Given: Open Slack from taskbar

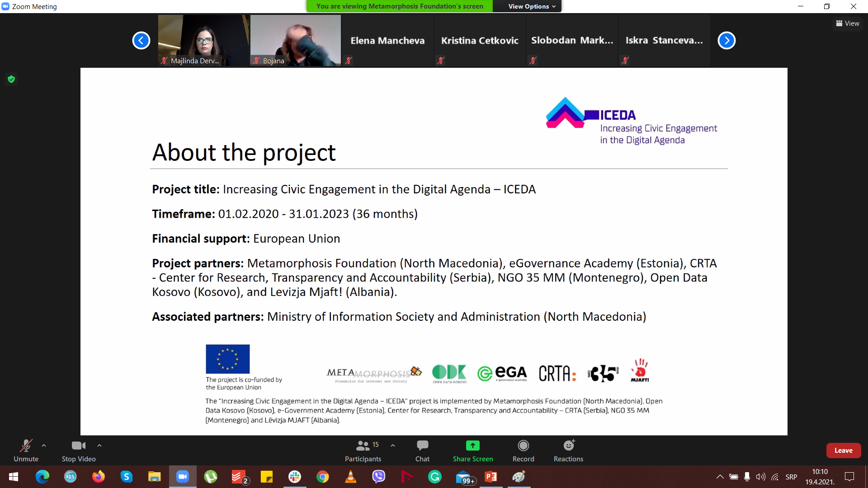Looking at the screenshot, I should (x=295, y=477).
